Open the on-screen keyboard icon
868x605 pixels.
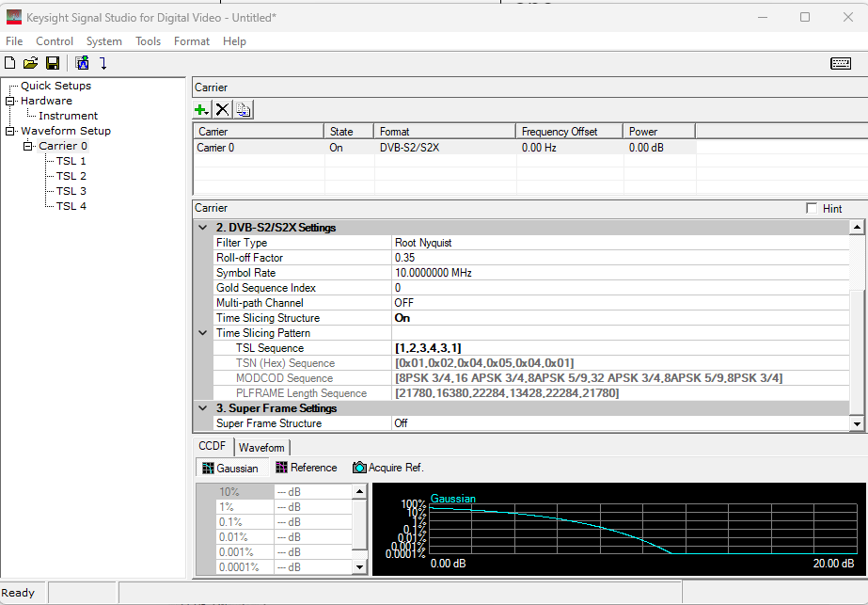[841, 63]
